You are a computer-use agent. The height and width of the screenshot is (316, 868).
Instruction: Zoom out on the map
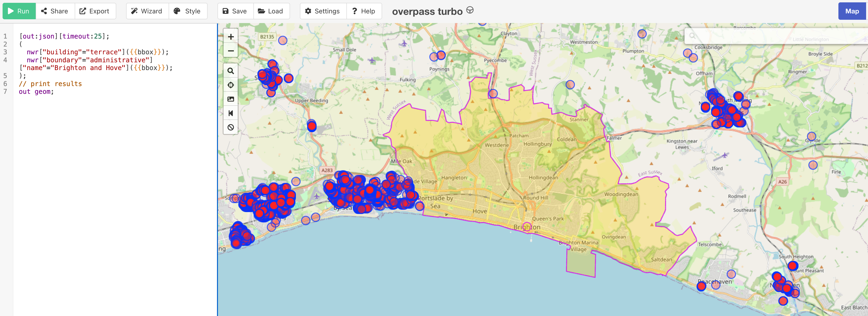coord(231,51)
